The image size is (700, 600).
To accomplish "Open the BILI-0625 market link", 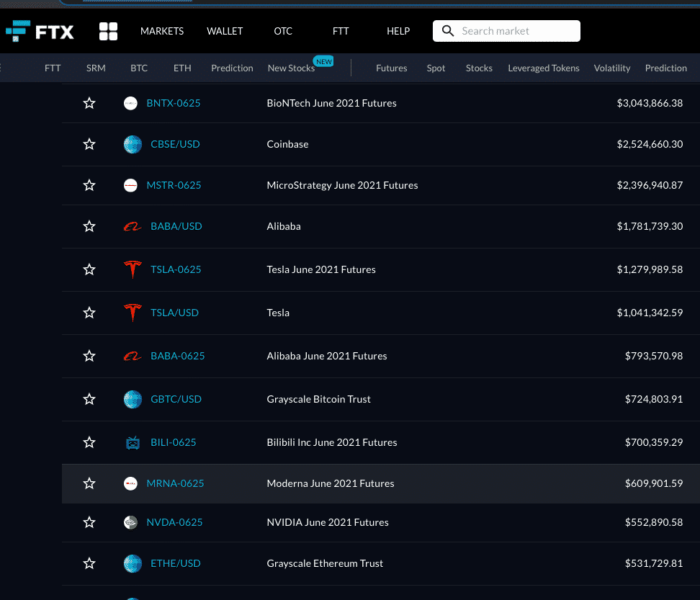I will click(174, 442).
